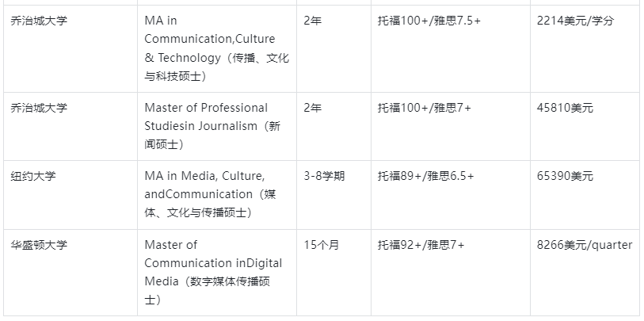This screenshot has height=321, width=644.
Task: Click the 2年 duration in first row
Action: (x=313, y=21)
